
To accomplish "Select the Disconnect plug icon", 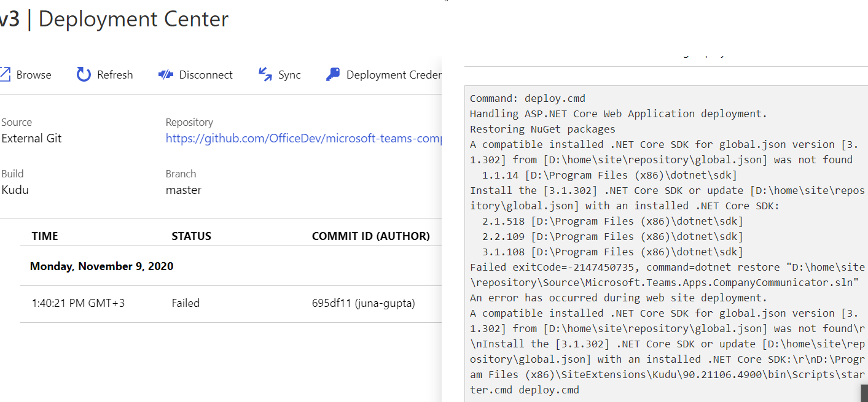I will tap(165, 74).
